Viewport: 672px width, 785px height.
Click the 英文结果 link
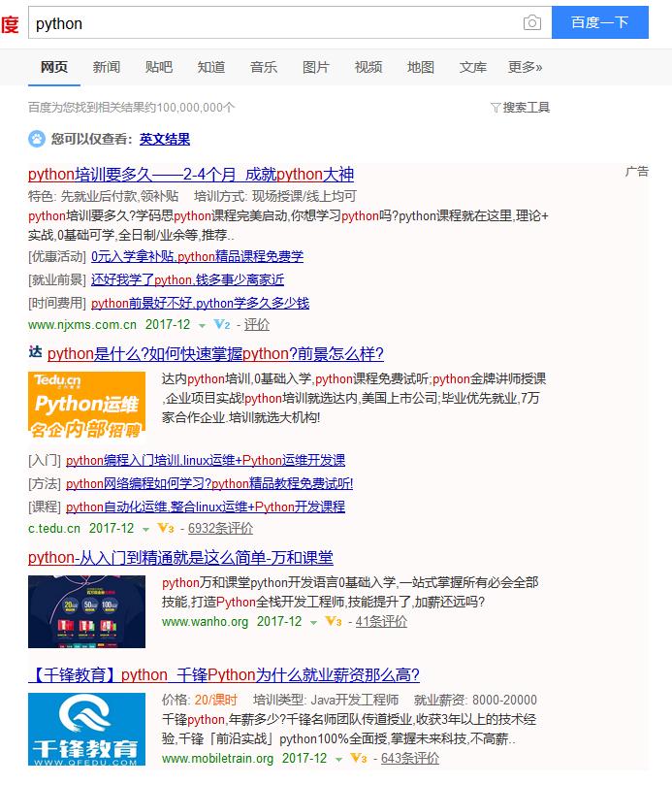pos(165,139)
